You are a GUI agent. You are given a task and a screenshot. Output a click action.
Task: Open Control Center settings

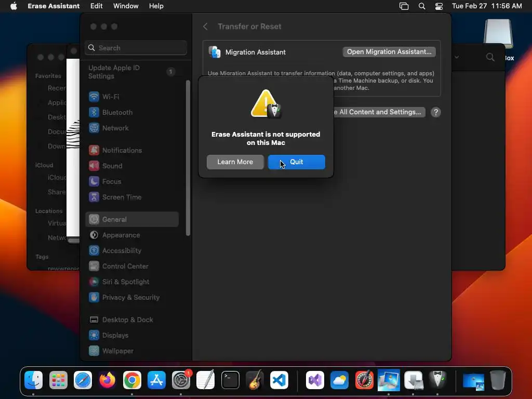(x=131, y=267)
